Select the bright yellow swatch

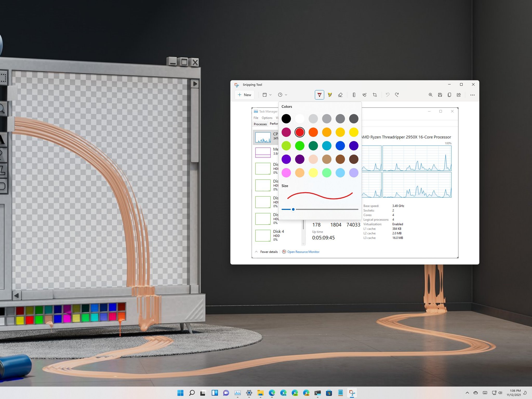click(354, 132)
